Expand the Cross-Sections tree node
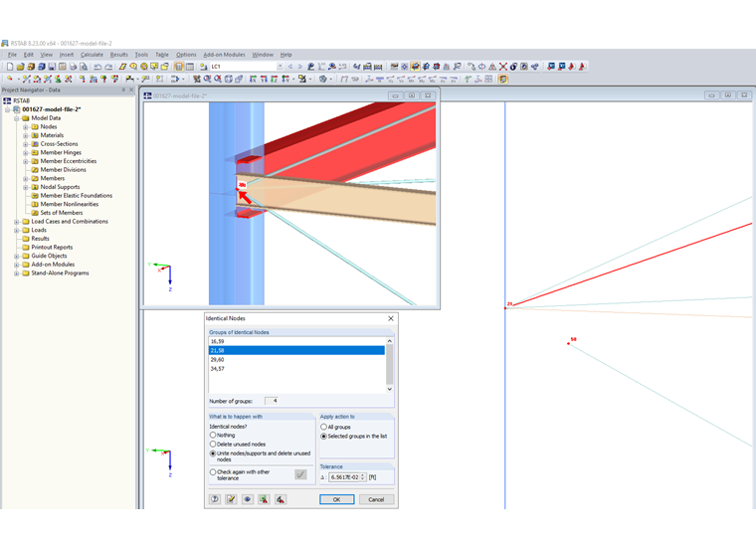Image resolution: width=756 pixels, height=547 pixels. pyautogui.click(x=26, y=144)
